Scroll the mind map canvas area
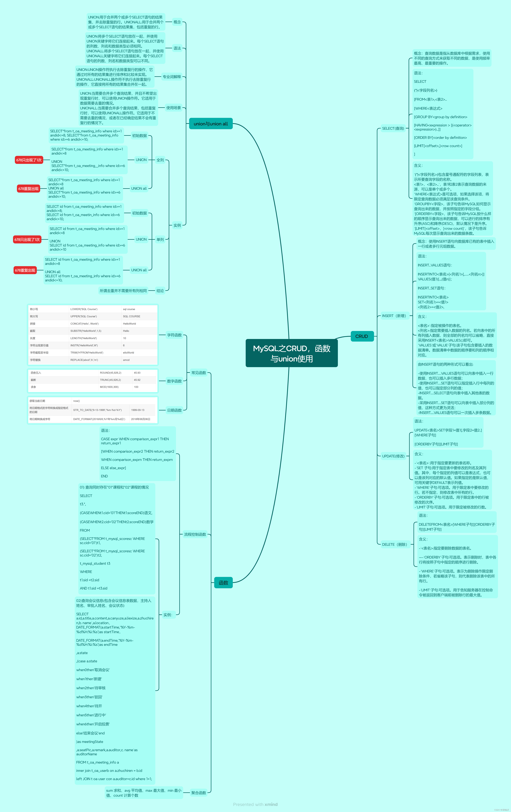Screen dimensions: 511x812 (255, 406)
